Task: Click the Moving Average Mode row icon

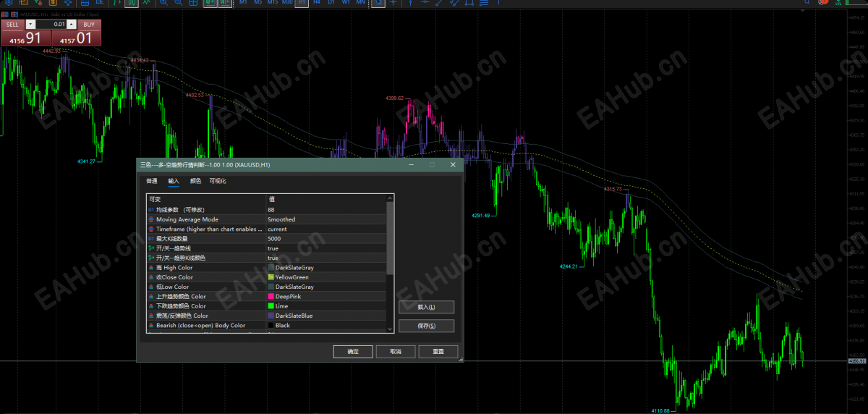Action: [151, 219]
